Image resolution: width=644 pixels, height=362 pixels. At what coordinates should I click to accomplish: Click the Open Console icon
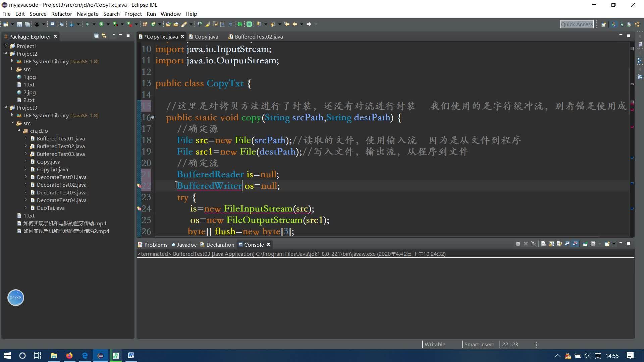tap(607, 244)
